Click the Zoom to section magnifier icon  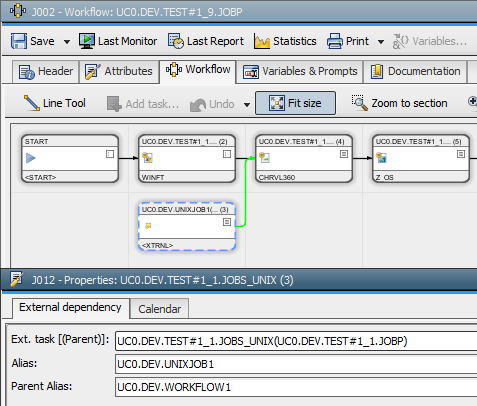[360, 103]
